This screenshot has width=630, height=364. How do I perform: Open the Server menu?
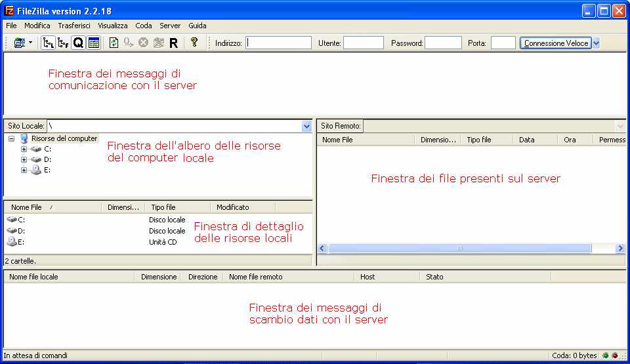170,26
